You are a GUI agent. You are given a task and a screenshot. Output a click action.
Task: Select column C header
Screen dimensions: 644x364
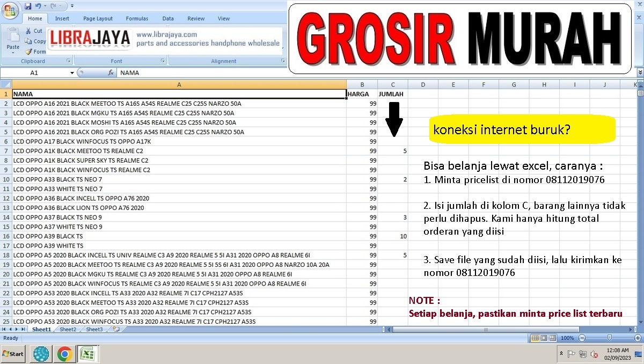click(x=393, y=84)
